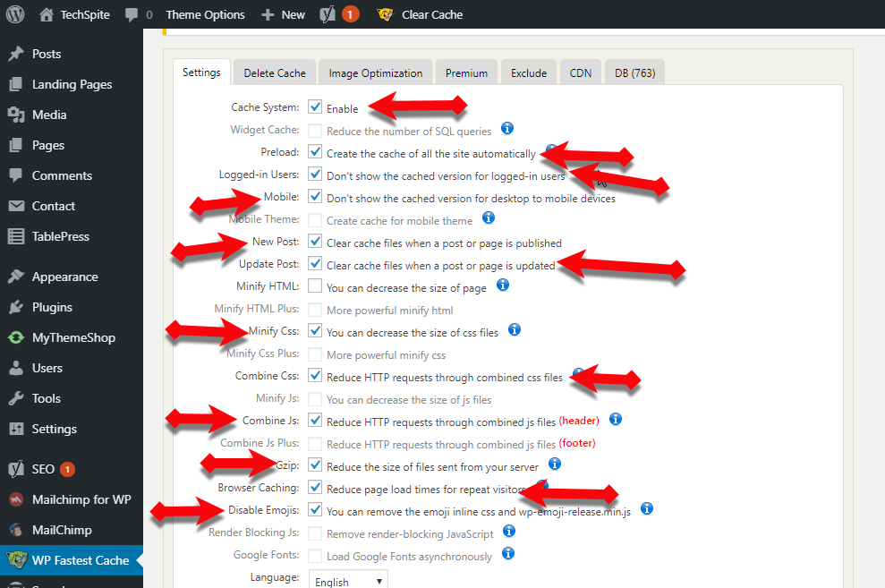Image resolution: width=885 pixels, height=588 pixels.
Task: Uncheck the Browser Caching checkbox
Action: (315, 488)
